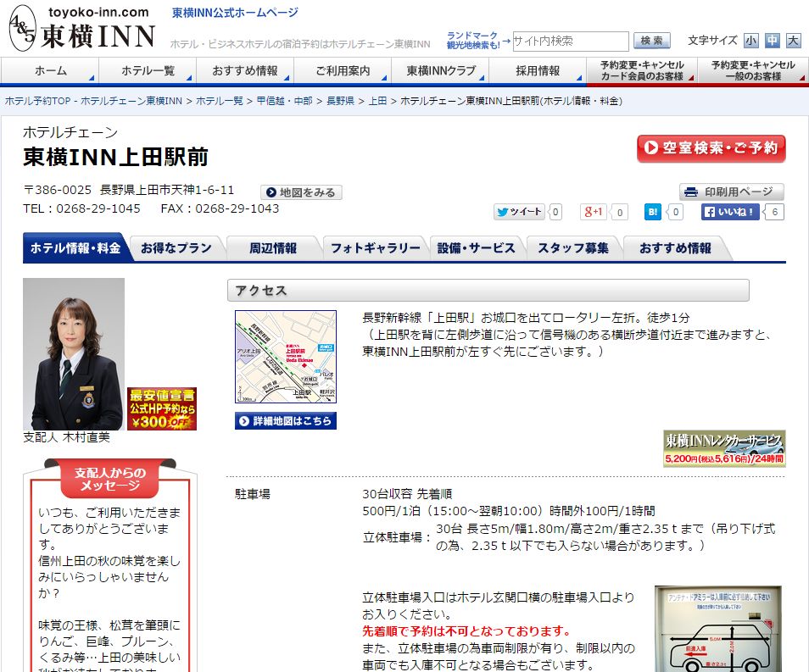Click the 東横INN公式ホームページ link
This screenshot has height=672, width=809.
click(x=235, y=13)
